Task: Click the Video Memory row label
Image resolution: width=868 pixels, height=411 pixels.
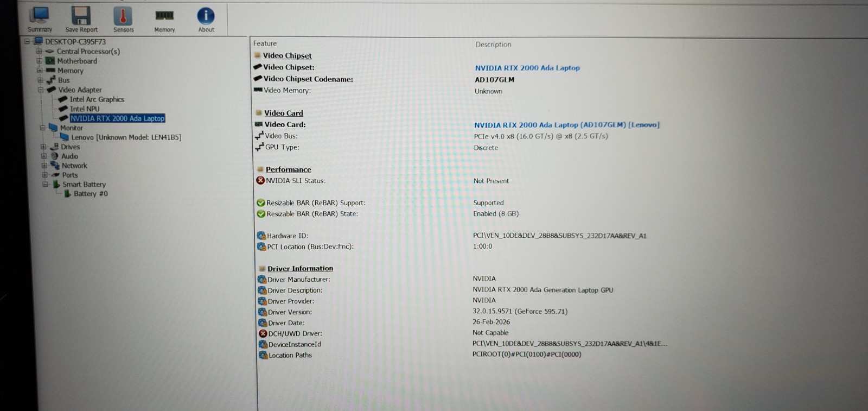Action: 287,91
